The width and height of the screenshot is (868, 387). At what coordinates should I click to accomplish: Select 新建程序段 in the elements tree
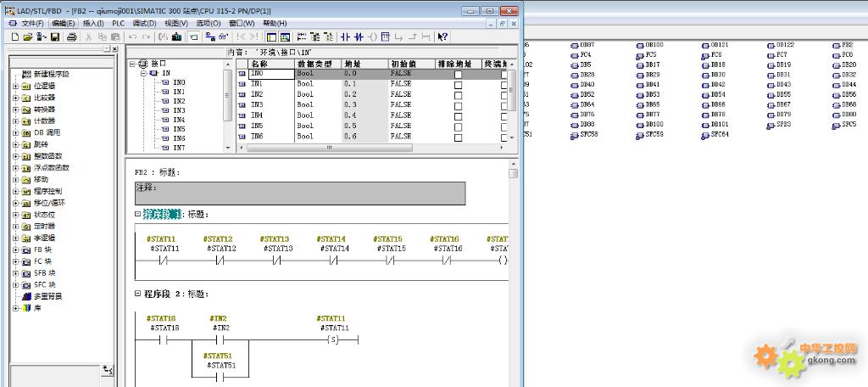pos(46,75)
